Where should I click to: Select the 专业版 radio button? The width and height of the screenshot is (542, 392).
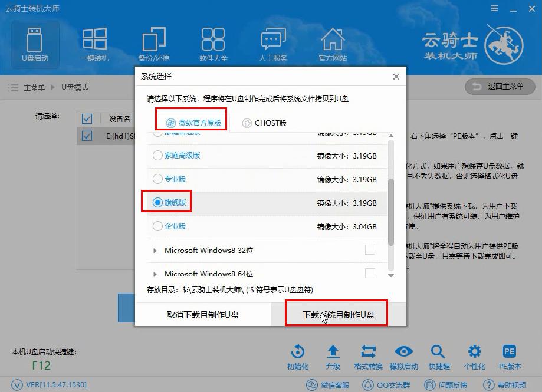[157, 179]
